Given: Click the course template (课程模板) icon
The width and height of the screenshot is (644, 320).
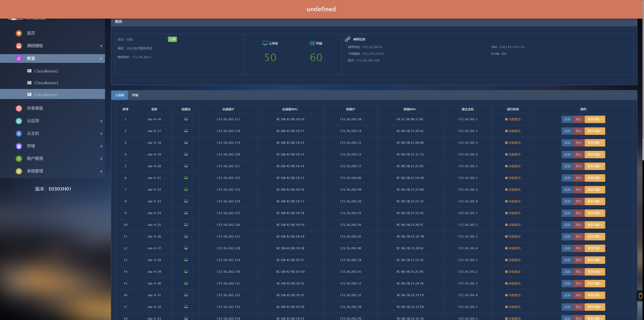Looking at the screenshot, I should click(x=19, y=46).
